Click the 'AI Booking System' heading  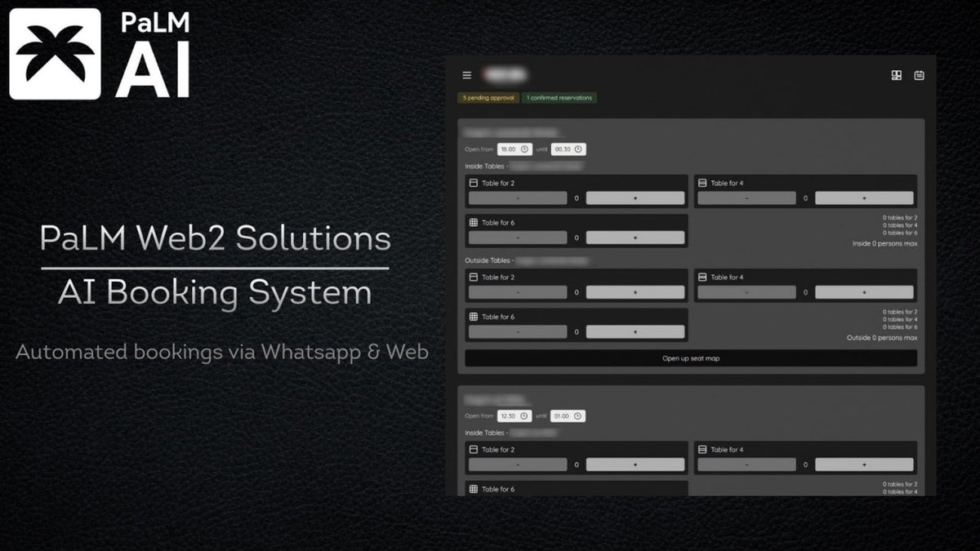click(215, 292)
